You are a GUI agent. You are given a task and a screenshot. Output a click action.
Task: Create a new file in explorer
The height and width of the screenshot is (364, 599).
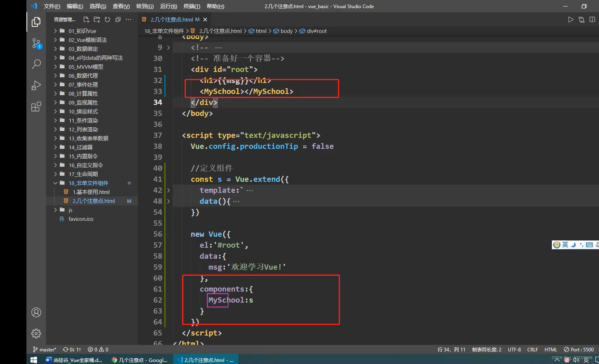(86, 20)
